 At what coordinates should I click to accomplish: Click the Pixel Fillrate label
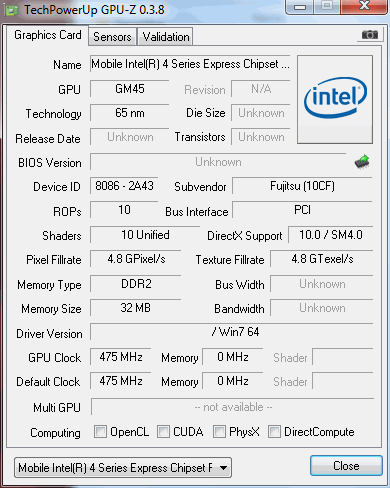tap(54, 260)
